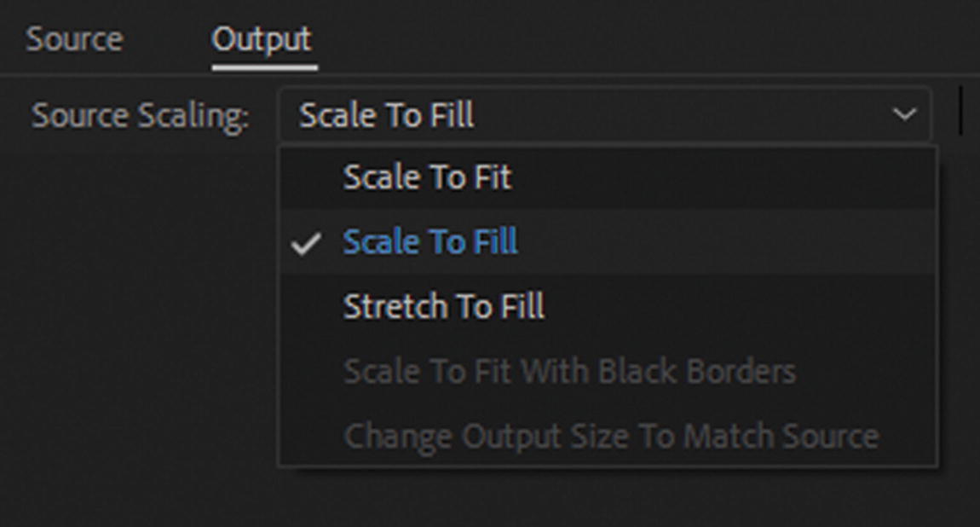Click the Source Scaling label text
This screenshot has width=980, height=527.
[x=140, y=115]
